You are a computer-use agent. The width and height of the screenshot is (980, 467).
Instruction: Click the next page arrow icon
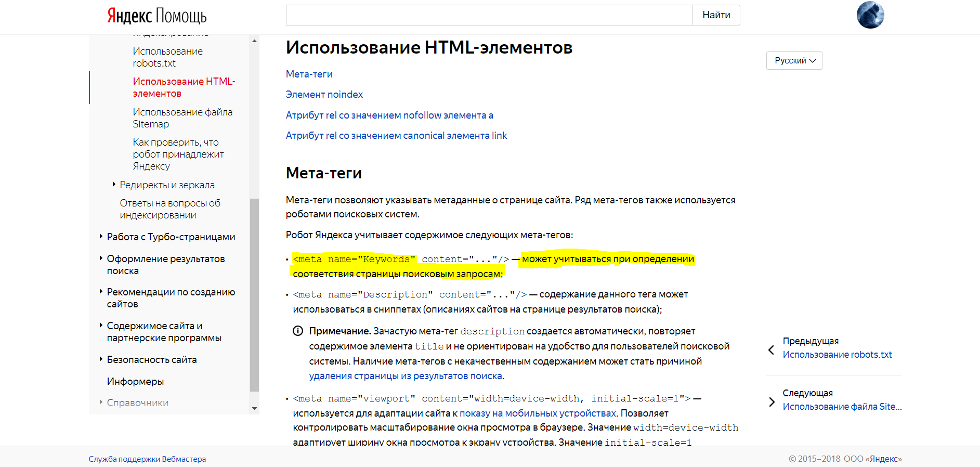coord(772,402)
